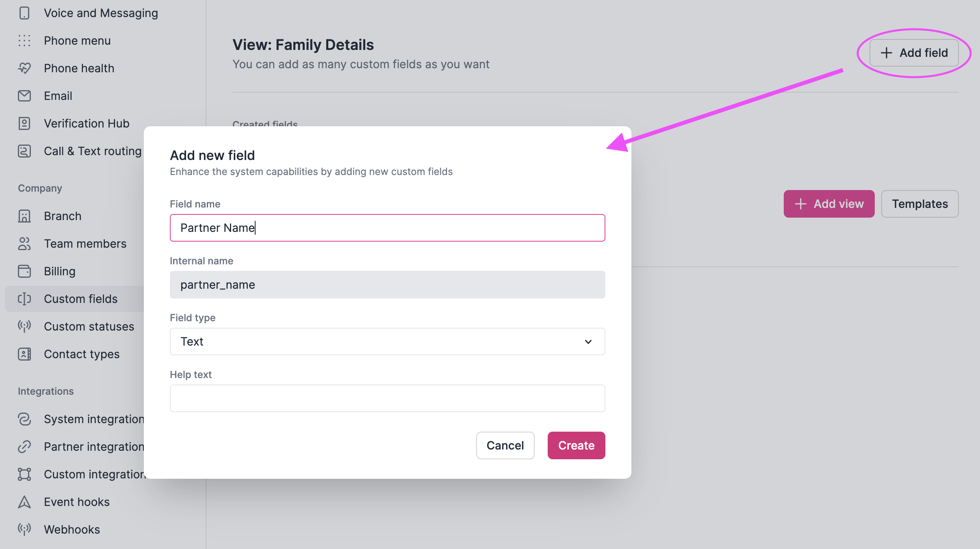Click the Add field button
This screenshot has height=549, width=980.
pyautogui.click(x=914, y=53)
